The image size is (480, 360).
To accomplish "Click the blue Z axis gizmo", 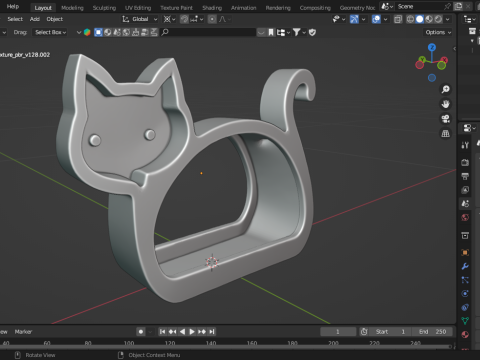I will click(432, 48).
